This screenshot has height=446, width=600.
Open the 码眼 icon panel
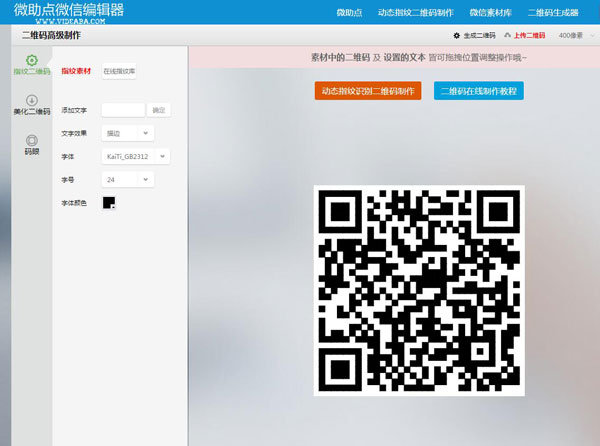32,140
